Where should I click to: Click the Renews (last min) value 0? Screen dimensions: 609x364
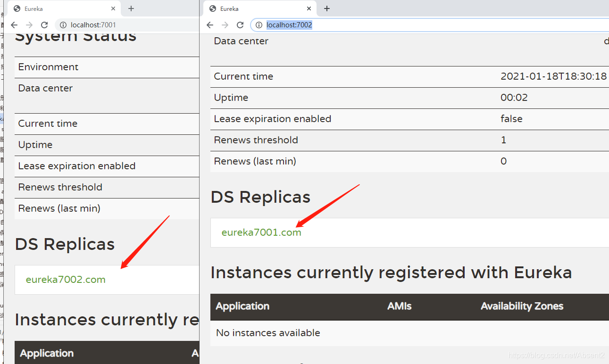pos(503,161)
